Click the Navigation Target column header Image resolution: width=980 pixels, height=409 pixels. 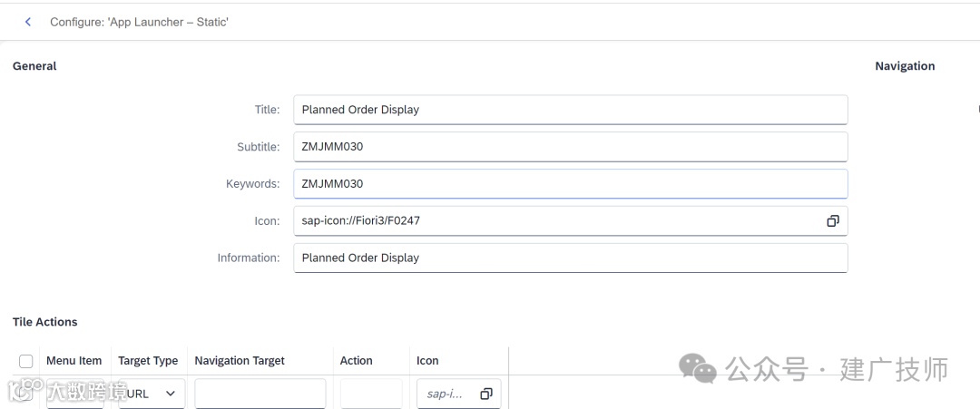[240, 361]
